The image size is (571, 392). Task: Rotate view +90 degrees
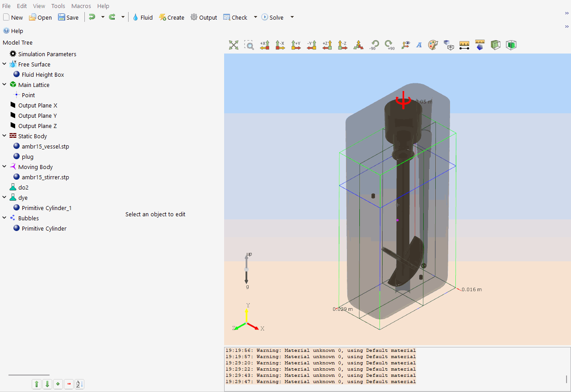pos(389,45)
